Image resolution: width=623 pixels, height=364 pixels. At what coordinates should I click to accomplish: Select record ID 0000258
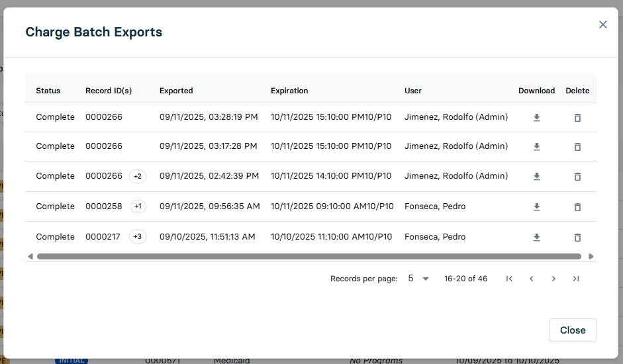[x=104, y=206]
